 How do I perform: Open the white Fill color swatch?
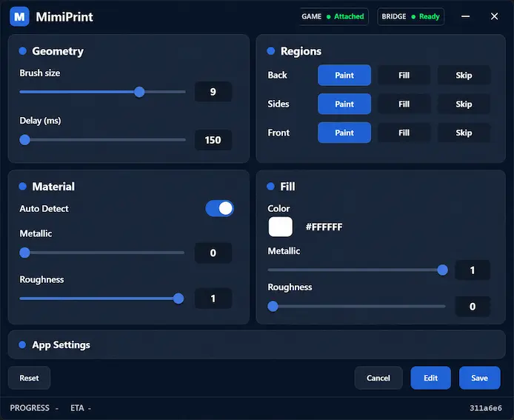tap(280, 227)
